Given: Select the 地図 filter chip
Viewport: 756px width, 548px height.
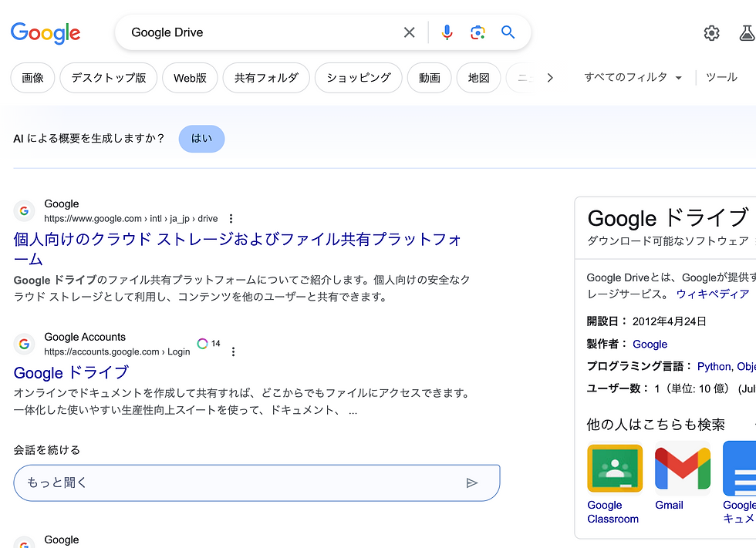Looking at the screenshot, I should click(479, 78).
